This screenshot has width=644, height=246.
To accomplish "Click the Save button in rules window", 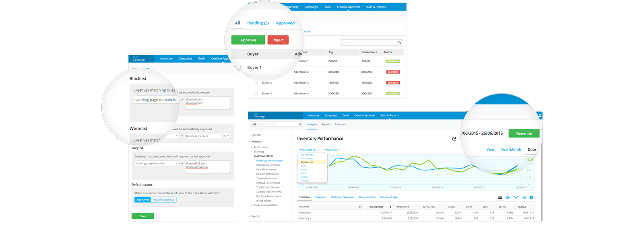I will coord(143,216).
